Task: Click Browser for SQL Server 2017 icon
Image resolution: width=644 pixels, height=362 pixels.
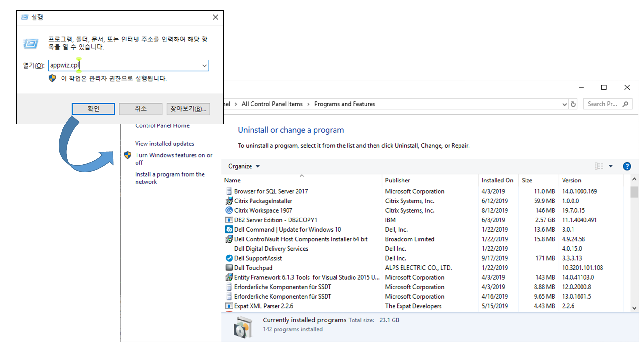Action: pos(229,191)
